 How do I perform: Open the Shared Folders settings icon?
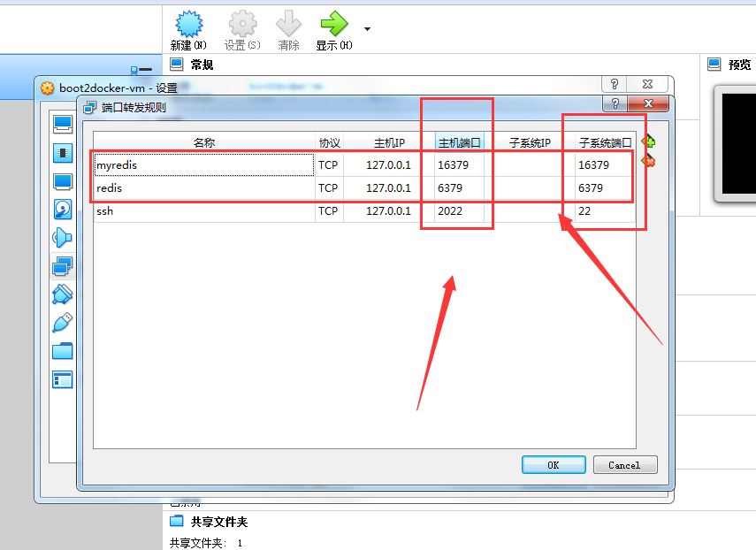click(63, 351)
